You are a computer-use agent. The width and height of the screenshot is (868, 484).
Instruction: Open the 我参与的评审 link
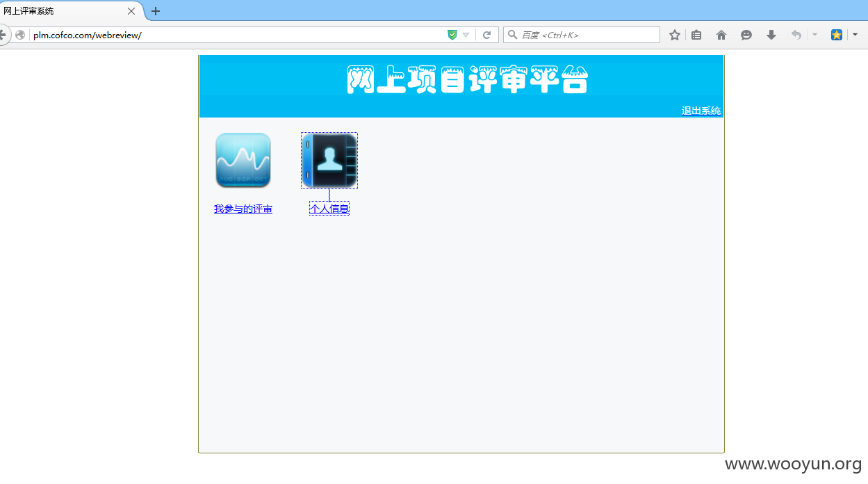pyautogui.click(x=243, y=209)
